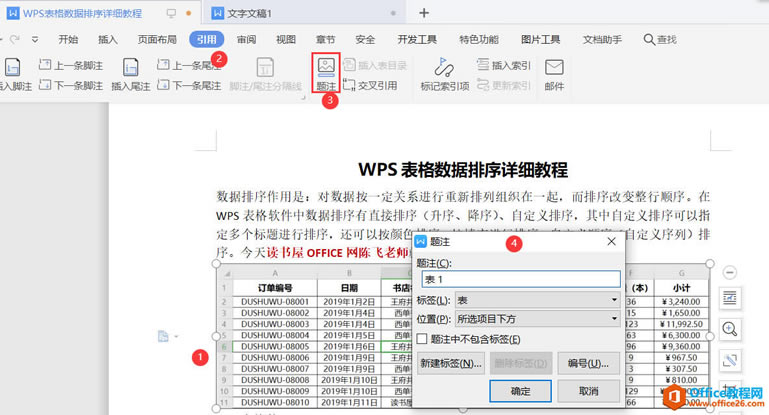This screenshot has height=415, width=769.
Task: Click 取消 in caption dialog
Action: click(x=589, y=391)
